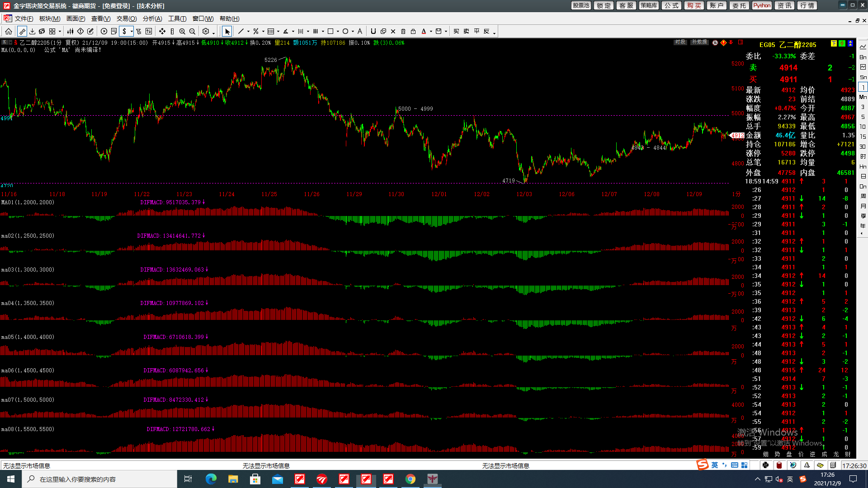The width and height of the screenshot is (868, 488).
Task: Click the zoom in magnifier
Action: tap(182, 31)
